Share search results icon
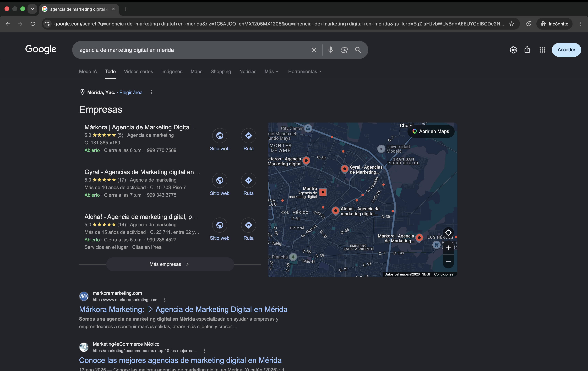588x371 pixels. [527, 50]
